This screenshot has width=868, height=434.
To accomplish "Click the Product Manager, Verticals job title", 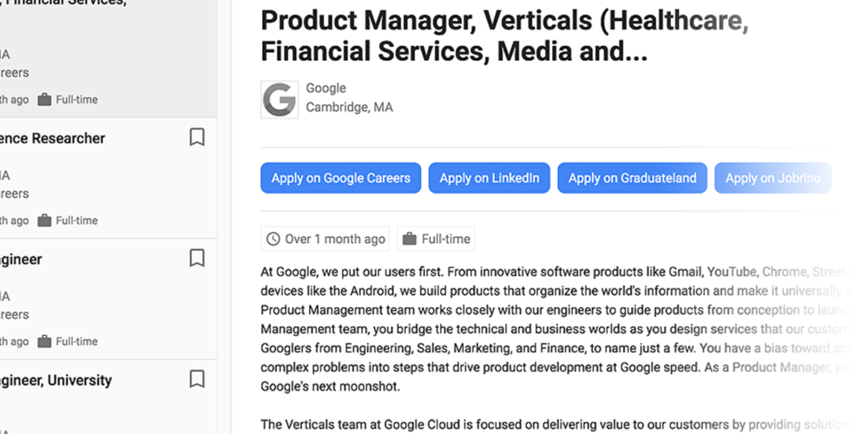I will pyautogui.click(x=504, y=36).
